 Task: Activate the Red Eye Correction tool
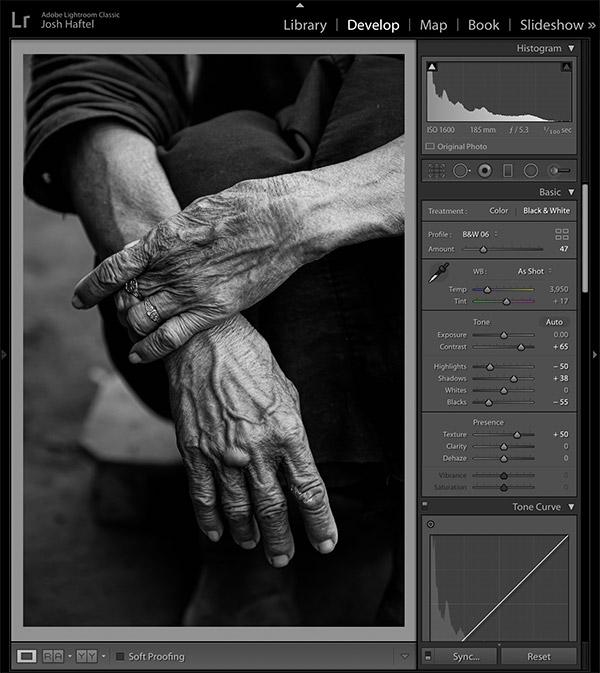[x=485, y=171]
